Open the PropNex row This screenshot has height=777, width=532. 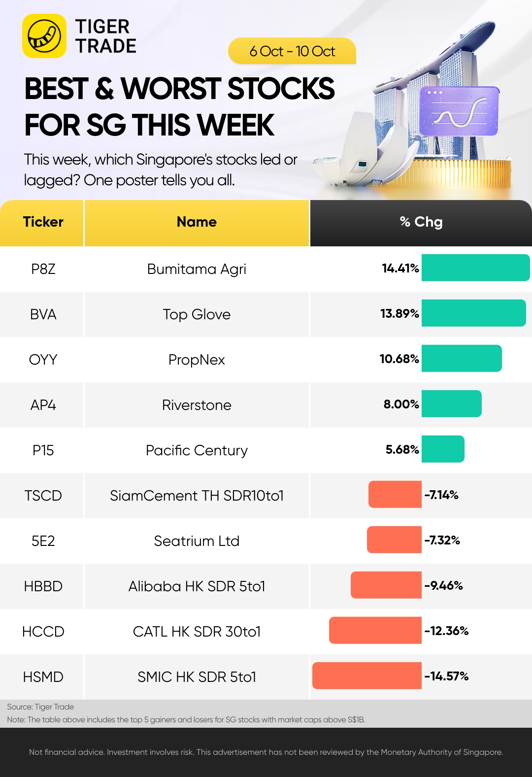(266, 360)
